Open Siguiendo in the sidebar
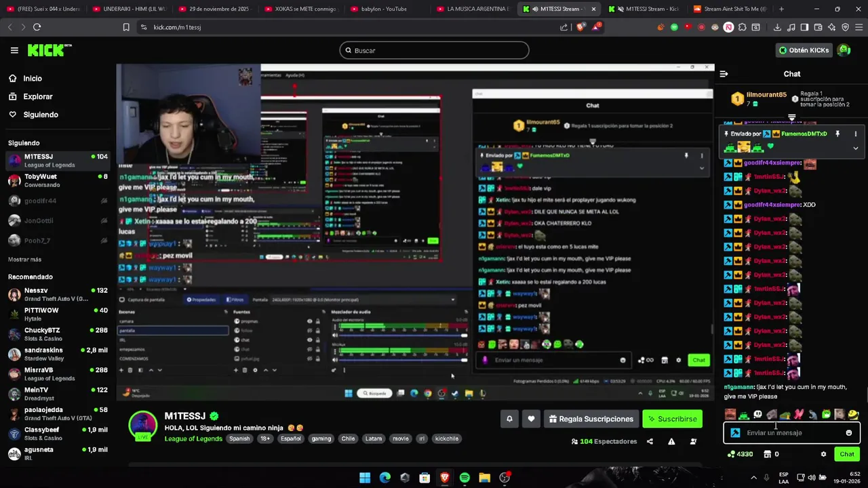 pyautogui.click(x=33, y=115)
